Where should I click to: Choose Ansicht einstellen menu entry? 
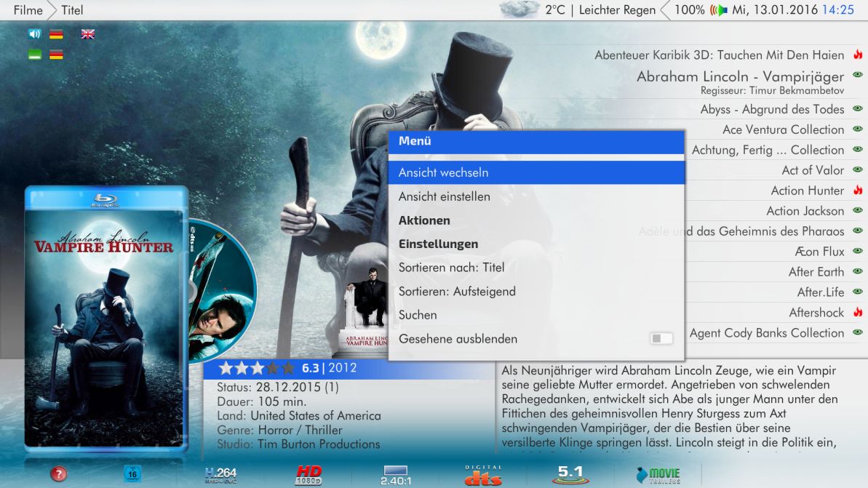click(x=536, y=196)
